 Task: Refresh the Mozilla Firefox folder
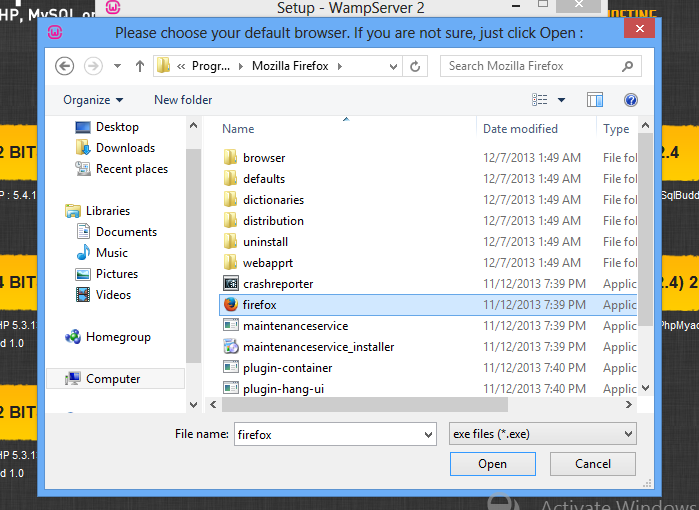[415, 66]
